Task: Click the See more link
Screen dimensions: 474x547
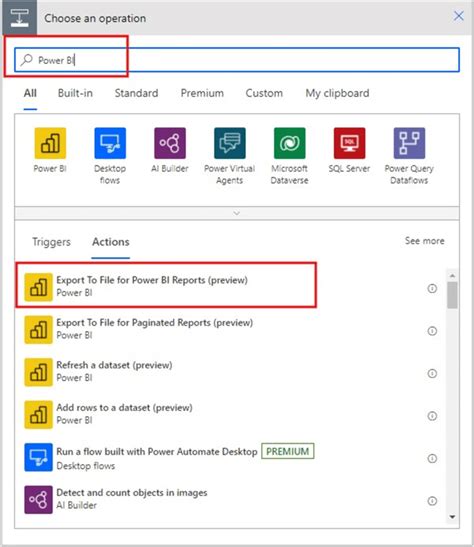Action: pos(424,241)
